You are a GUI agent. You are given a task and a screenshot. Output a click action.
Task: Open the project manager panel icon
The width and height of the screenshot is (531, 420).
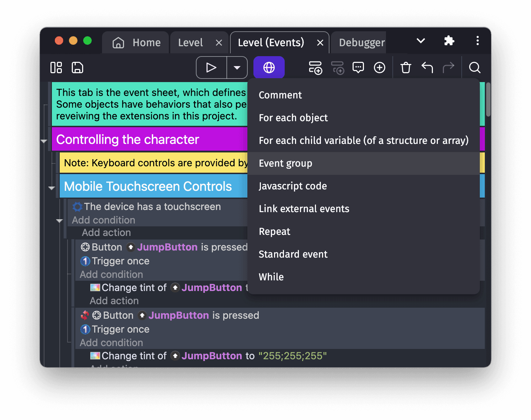tap(56, 68)
